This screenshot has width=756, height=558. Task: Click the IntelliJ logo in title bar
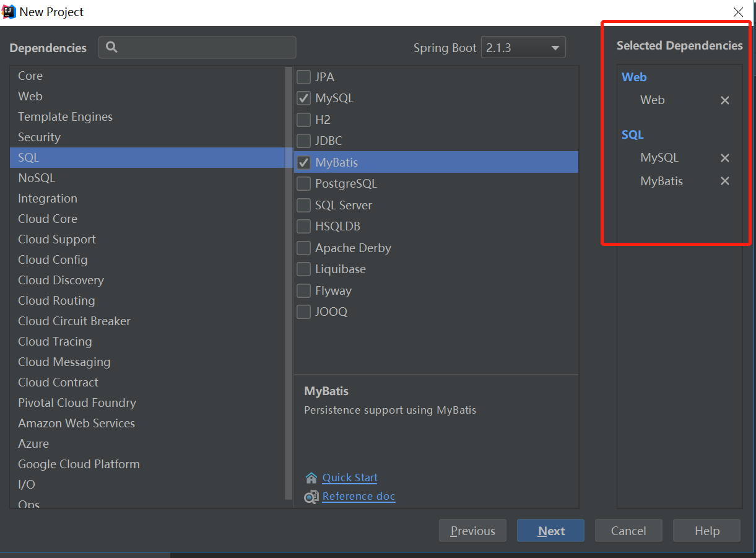9,12
